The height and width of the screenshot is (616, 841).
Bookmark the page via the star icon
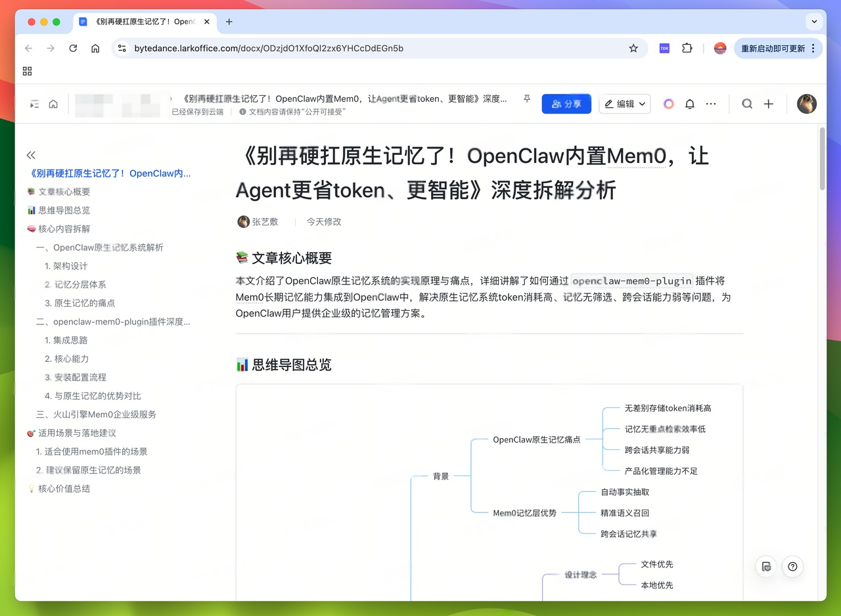point(633,48)
